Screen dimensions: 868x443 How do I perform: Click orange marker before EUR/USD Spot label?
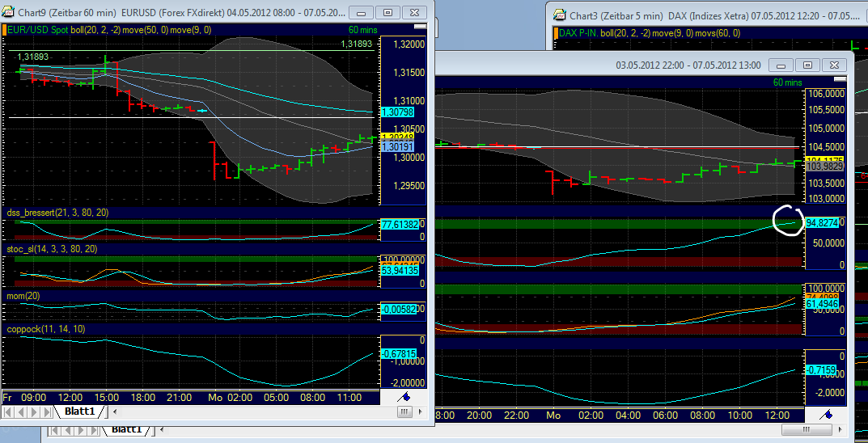pos(4,31)
